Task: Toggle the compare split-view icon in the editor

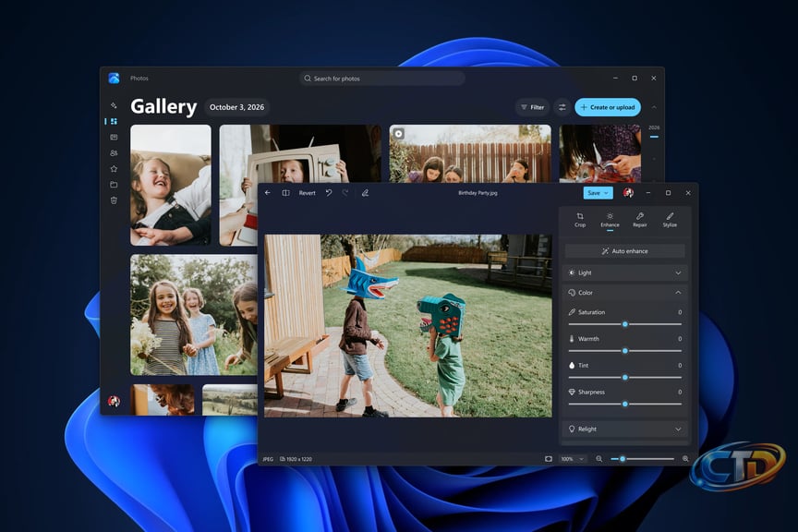Action: click(286, 193)
